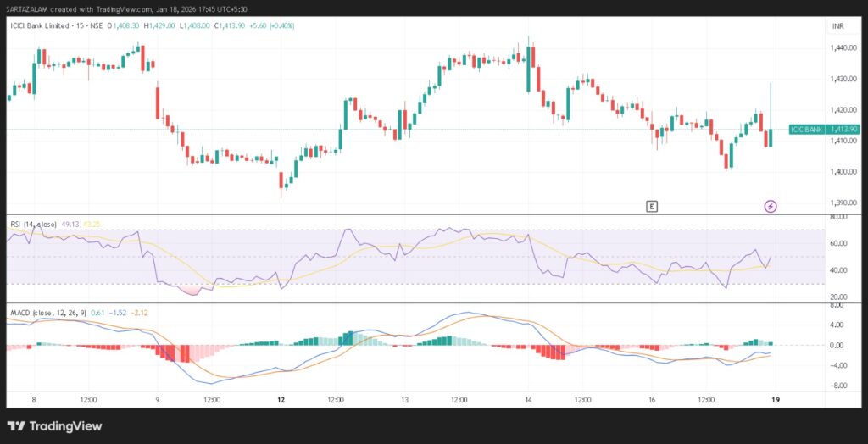
Task: Click the earnings 'E' marker icon
Action: [x=651, y=206]
